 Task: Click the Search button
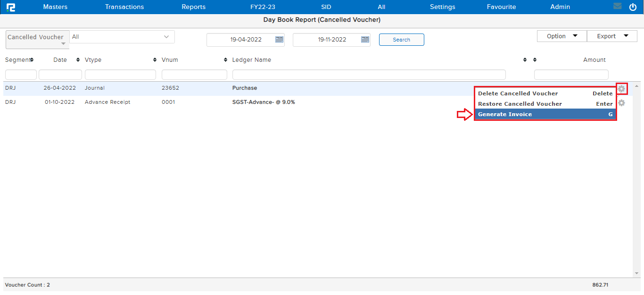pyautogui.click(x=401, y=40)
